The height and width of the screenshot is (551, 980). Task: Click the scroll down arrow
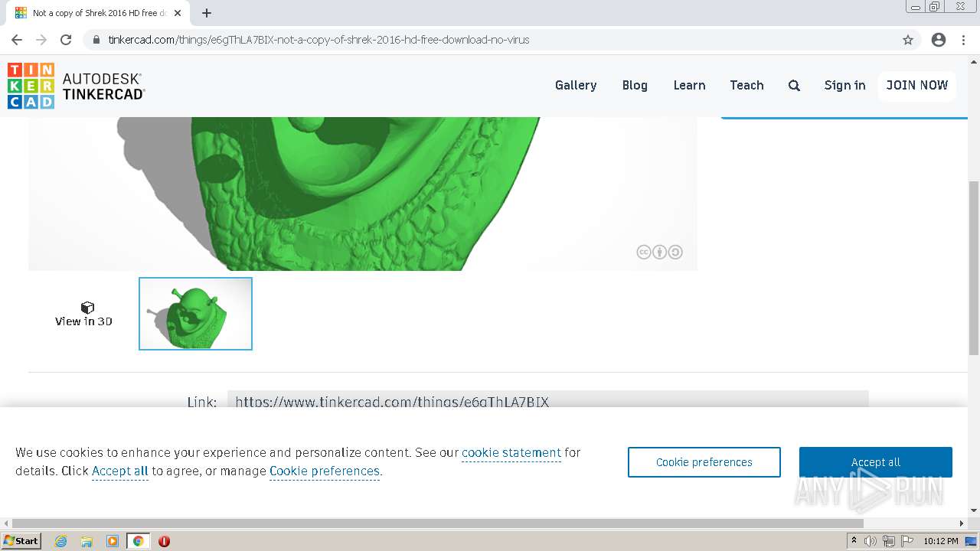click(974, 510)
